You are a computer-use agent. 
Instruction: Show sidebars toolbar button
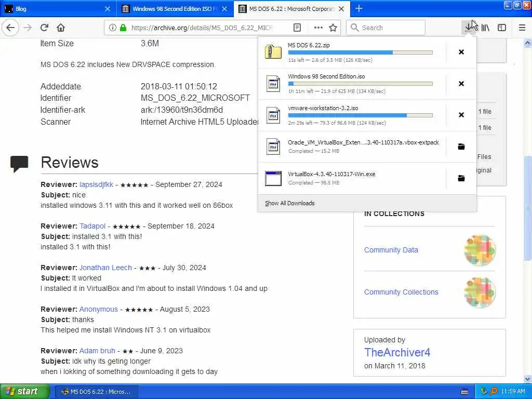[502, 28]
